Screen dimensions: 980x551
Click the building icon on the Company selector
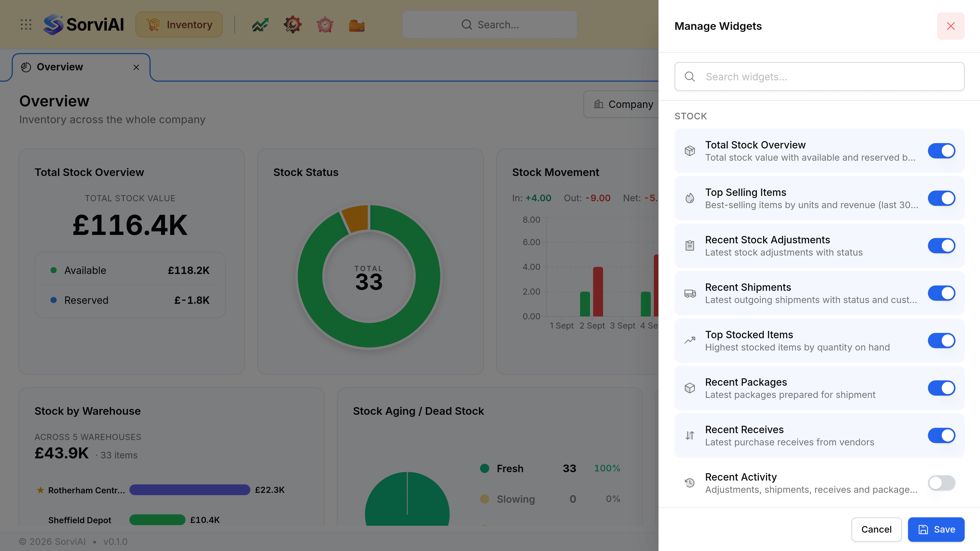pos(598,104)
